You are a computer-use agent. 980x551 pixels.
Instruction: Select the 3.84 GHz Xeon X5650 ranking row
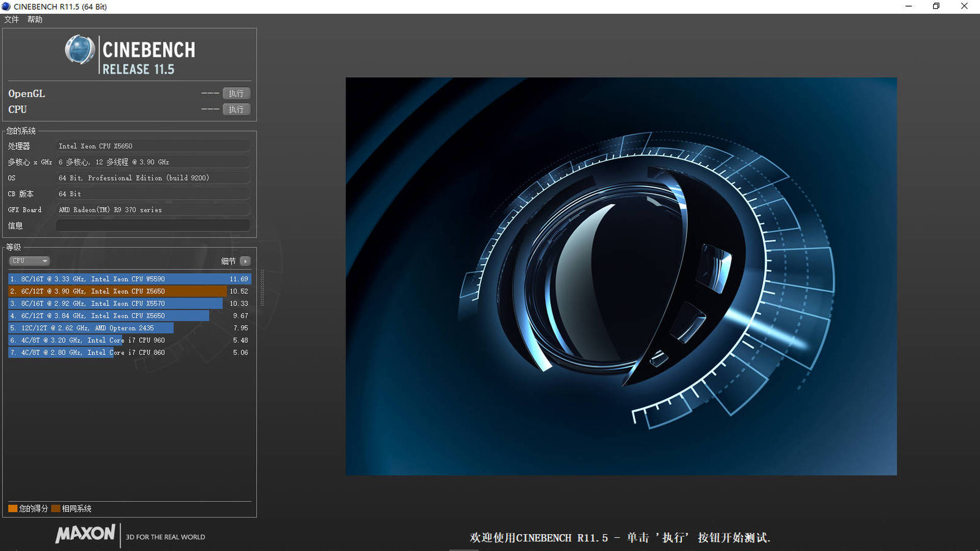point(129,316)
